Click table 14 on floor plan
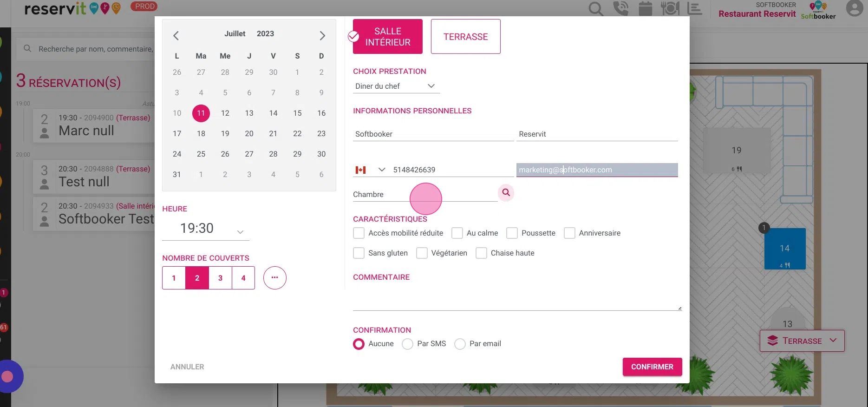The height and width of the screenshot is (407, 868). [x=785, y=249]
